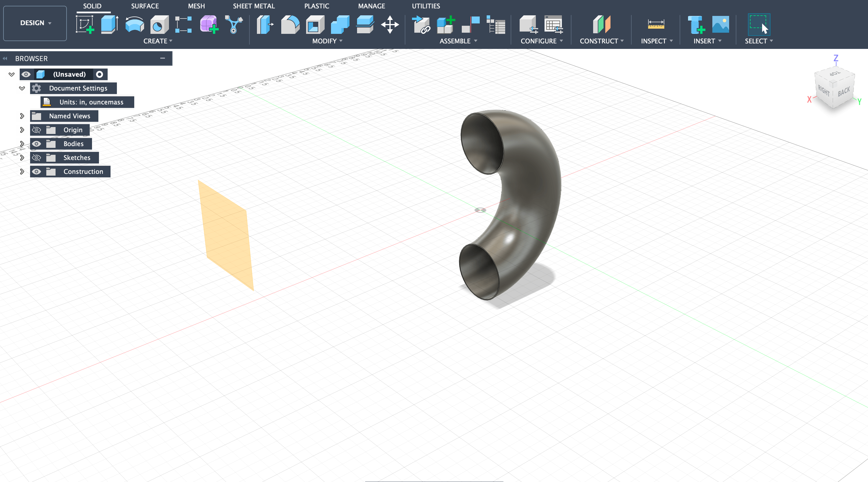Show the Sketches folder visibility
Image resolution: width=868 pixels, height=482 pixels.
point(36,158)
